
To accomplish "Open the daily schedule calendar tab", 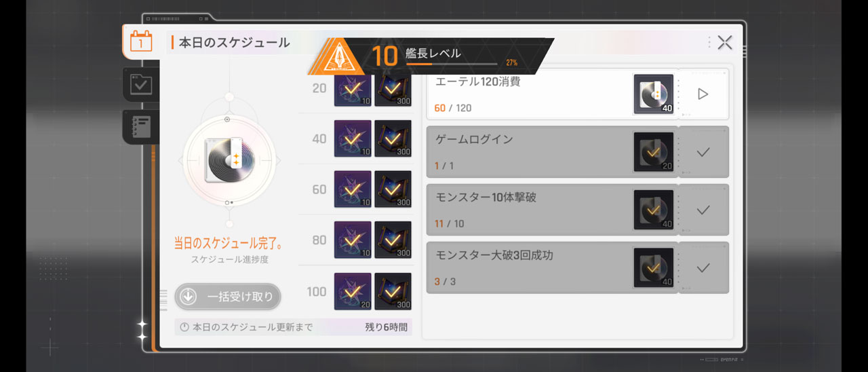I will point(140,42).
